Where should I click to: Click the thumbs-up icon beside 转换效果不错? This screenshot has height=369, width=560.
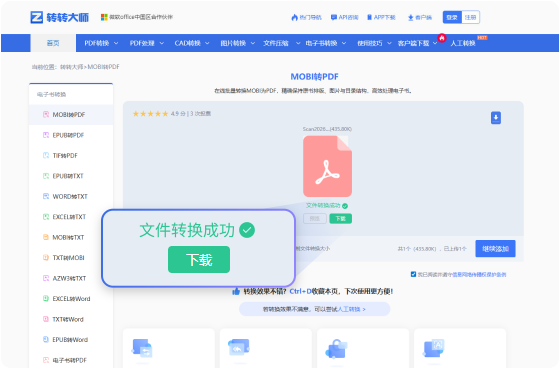(x=236, y=291)
